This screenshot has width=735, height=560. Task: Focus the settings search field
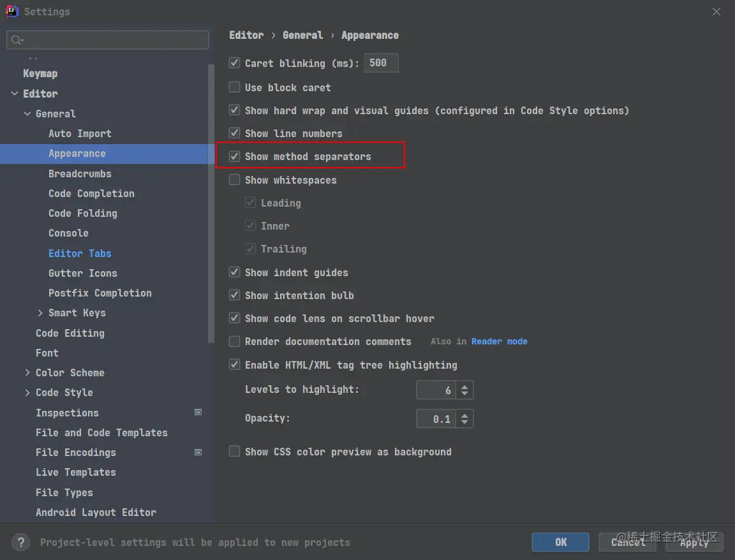click(x=108, y=40)
